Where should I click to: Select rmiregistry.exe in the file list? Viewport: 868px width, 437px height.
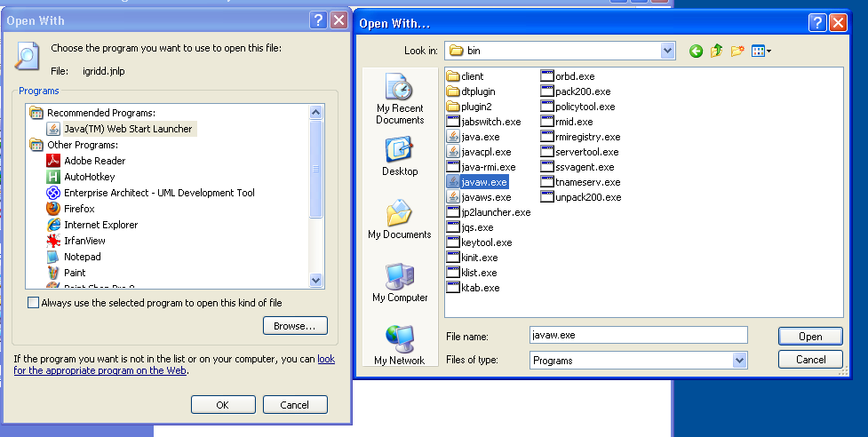tap(581, 137)
